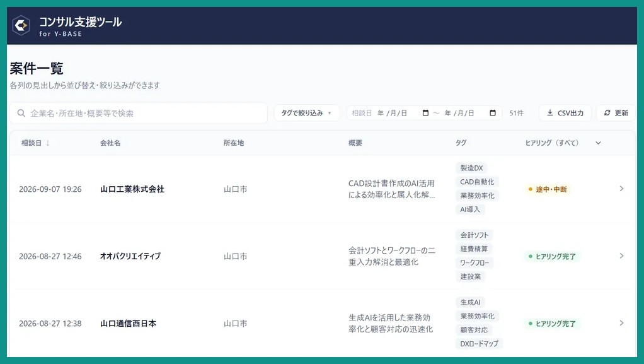Viewport: 644px width, 364px height.
Task: Click date 2026-09-07 19:26
Action: (50, 189)
